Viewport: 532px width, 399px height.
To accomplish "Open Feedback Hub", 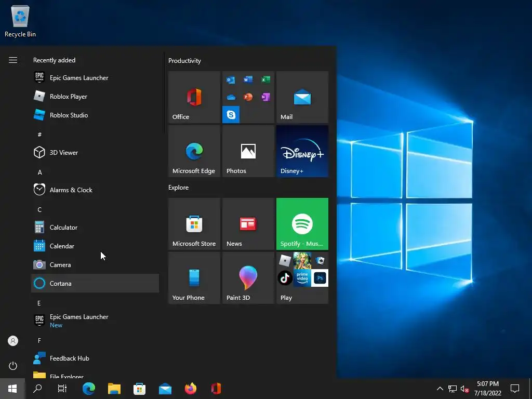I will (x=95, y=358).
